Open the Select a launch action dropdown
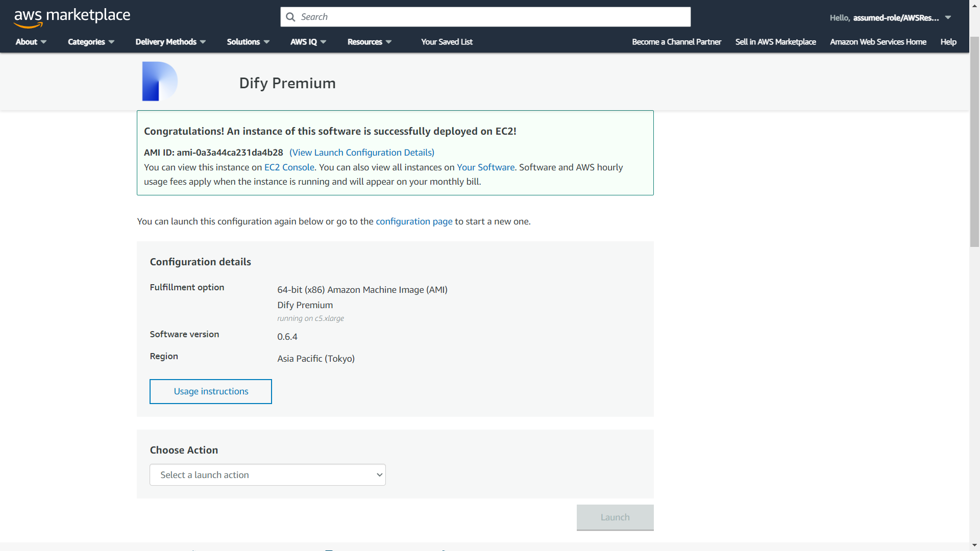 click(267, 475)
